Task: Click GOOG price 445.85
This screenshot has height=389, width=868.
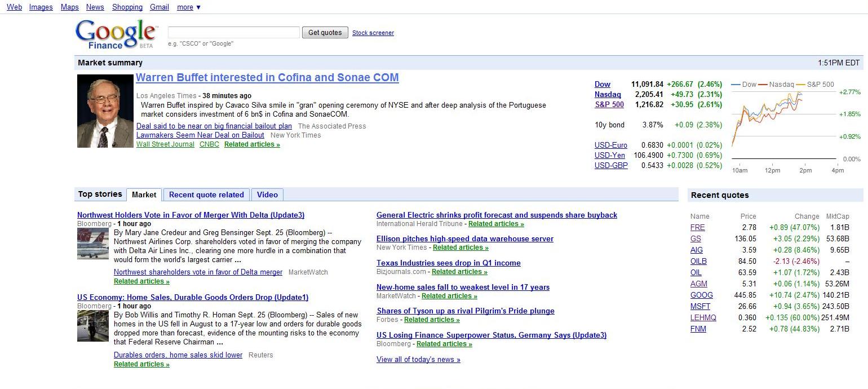Action: click(x=746, y=295)
